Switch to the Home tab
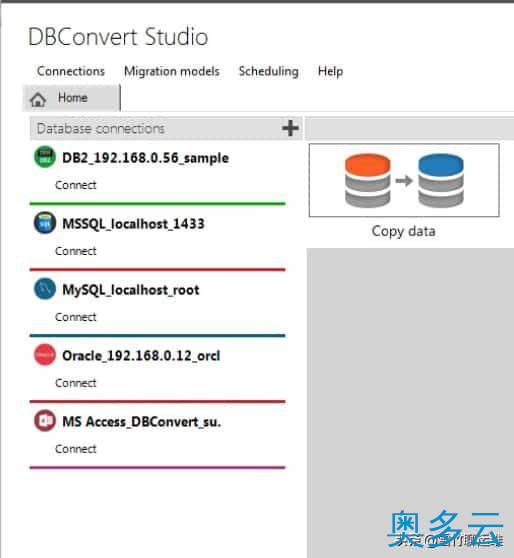 coord(71,98)
